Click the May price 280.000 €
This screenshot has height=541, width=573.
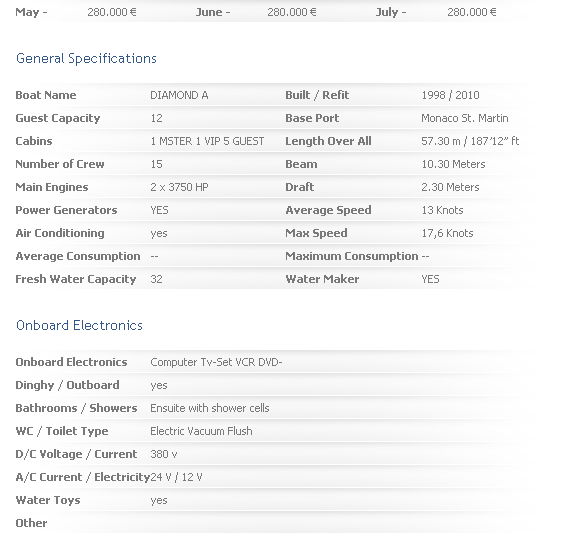coord(112,12)
